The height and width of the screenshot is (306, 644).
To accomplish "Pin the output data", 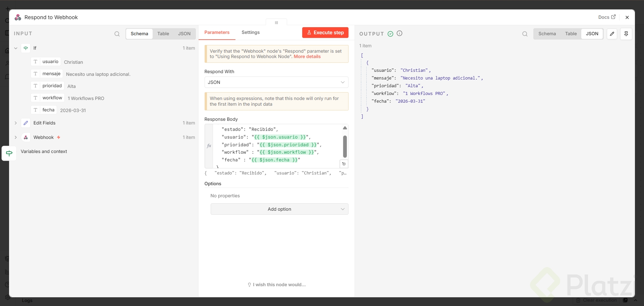I will click(x=626, y=34).
